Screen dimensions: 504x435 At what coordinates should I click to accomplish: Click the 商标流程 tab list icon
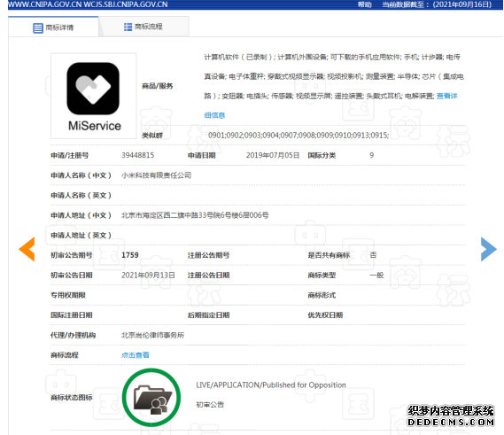click(x=128, y=27)
